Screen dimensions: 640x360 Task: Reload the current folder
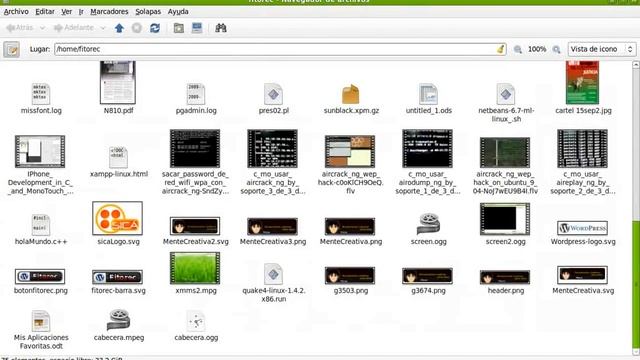click(155, 28)
